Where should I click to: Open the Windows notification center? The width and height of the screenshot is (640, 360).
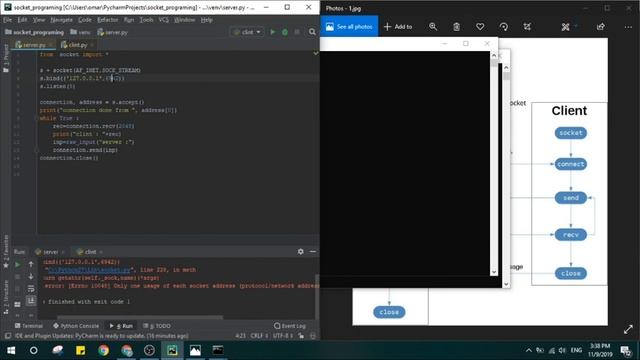coord(626,350)
